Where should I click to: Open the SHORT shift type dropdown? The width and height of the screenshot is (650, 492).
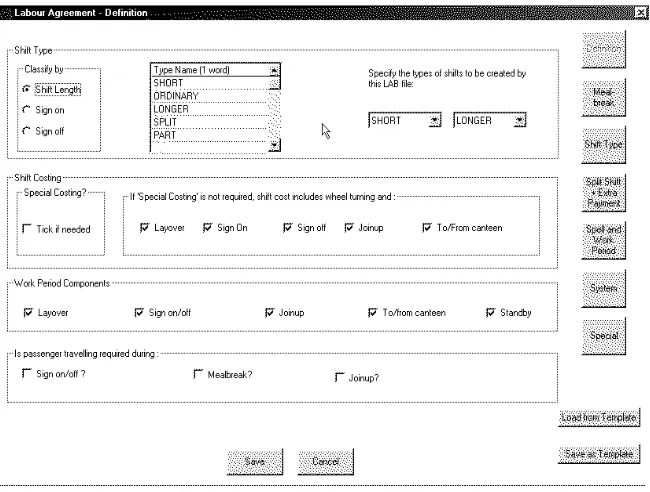(435, 121)
